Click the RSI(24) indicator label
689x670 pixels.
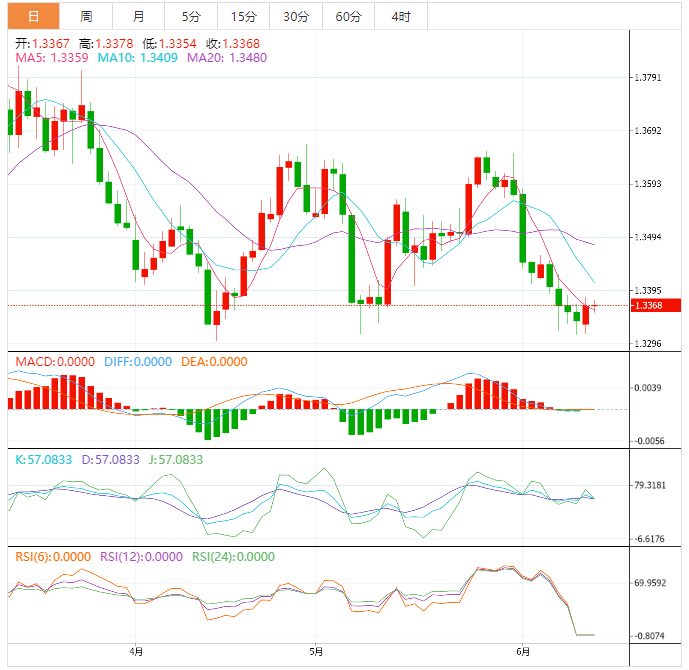tap(233, 557)
